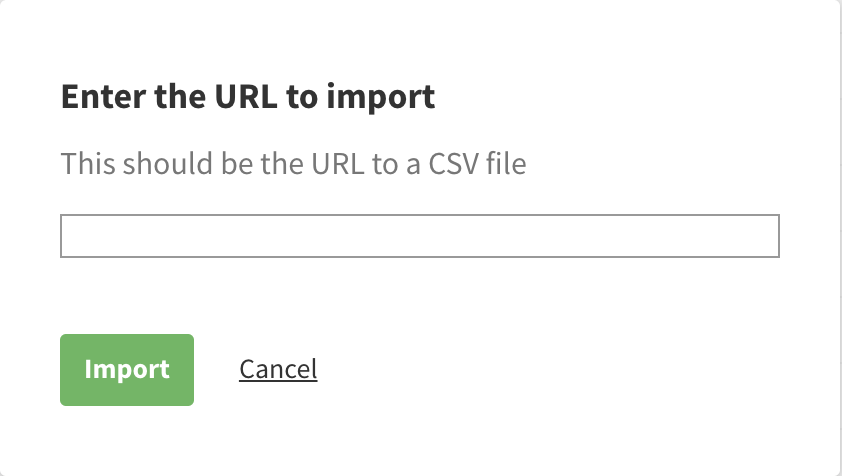Click inside the empty URL field

tap(419, 236)
